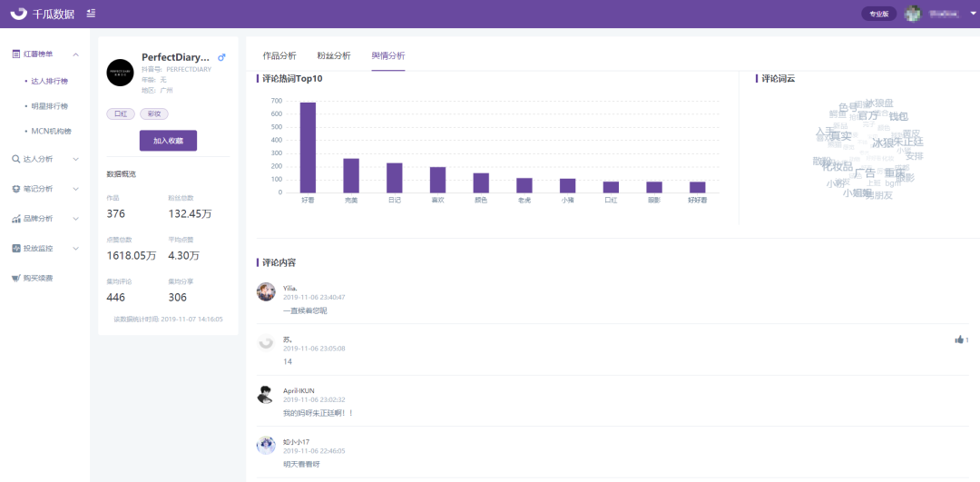Switch to the 粉丝分析 tab
This screenshot has height=482, width=980.
click(x=334, y=55)
